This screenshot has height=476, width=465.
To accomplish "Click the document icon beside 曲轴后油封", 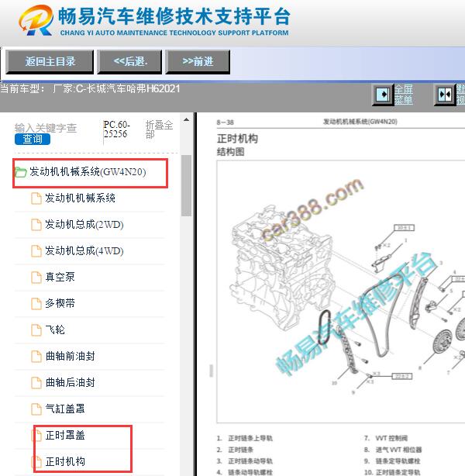I will (36, 383).
